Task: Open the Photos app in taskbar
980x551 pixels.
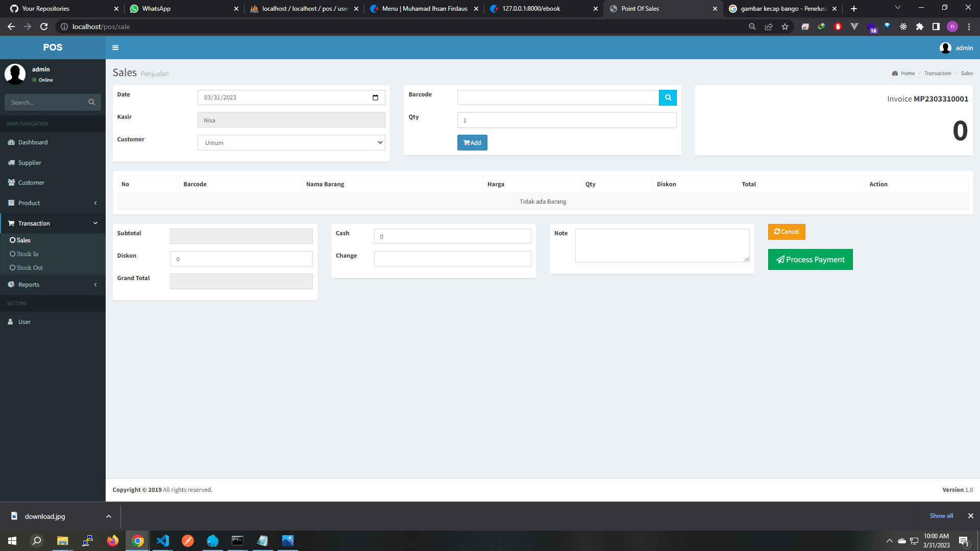Action: [288, 541]
